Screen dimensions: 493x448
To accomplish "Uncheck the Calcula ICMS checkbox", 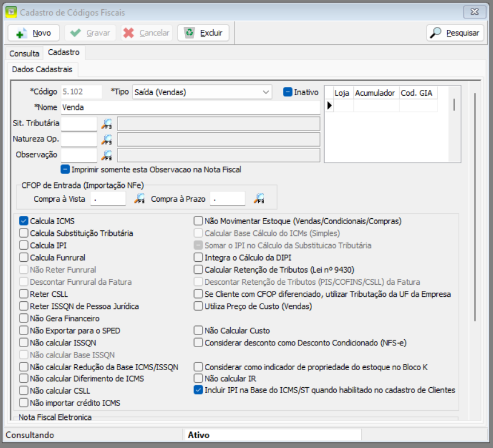I will (23, 221).
